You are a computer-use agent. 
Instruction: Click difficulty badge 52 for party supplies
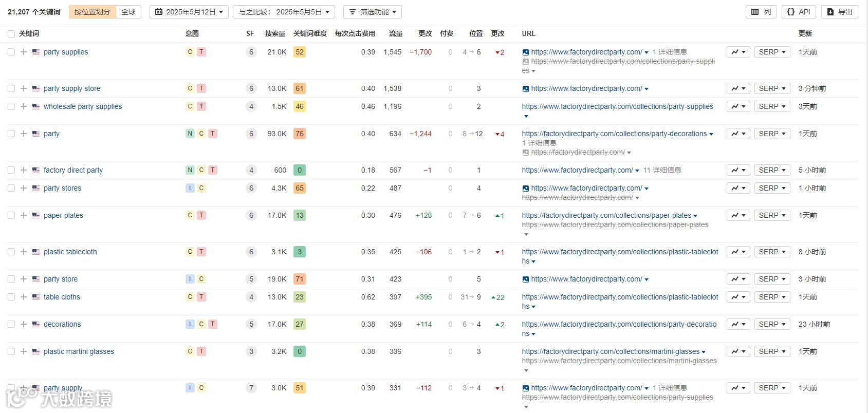[x=300, y=52]
